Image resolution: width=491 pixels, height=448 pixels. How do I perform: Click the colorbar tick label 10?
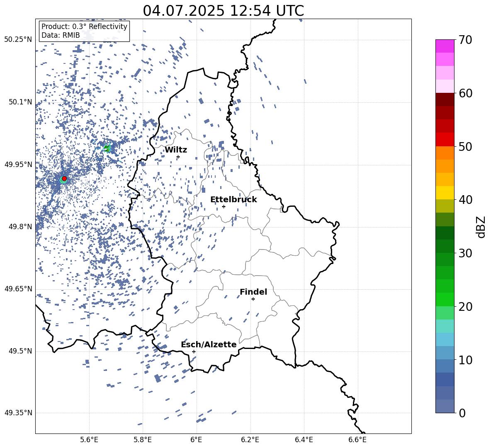point(465,360)
